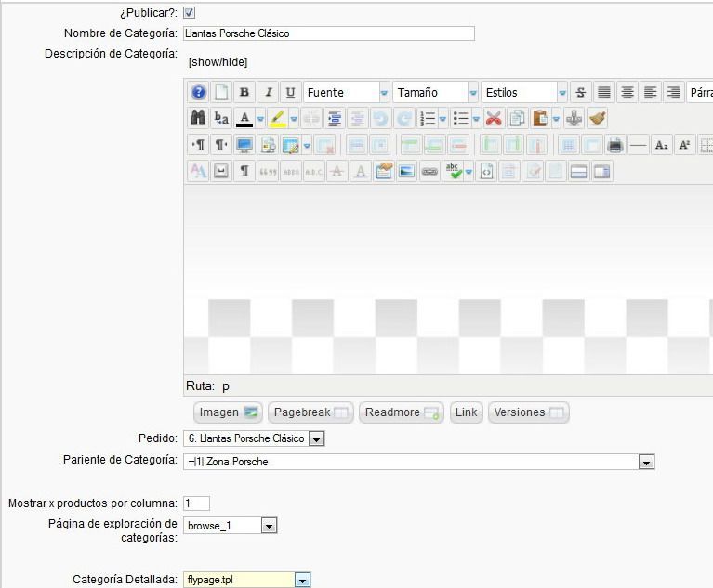The image size is (713, 588).
Task: Apply strikethrough formatting
Action: click(581, 92)
